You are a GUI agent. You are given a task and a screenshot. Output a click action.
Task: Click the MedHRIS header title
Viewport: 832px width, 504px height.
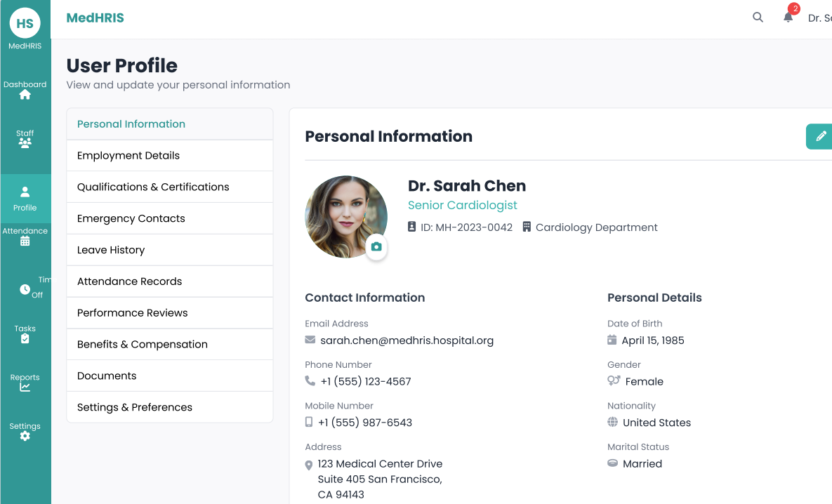(x=95, y=18)
